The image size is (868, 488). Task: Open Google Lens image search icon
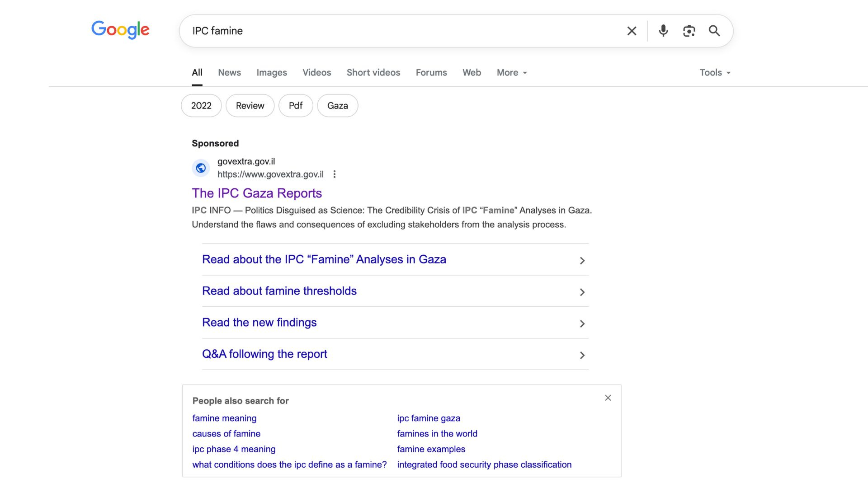[x=689, y=31]
